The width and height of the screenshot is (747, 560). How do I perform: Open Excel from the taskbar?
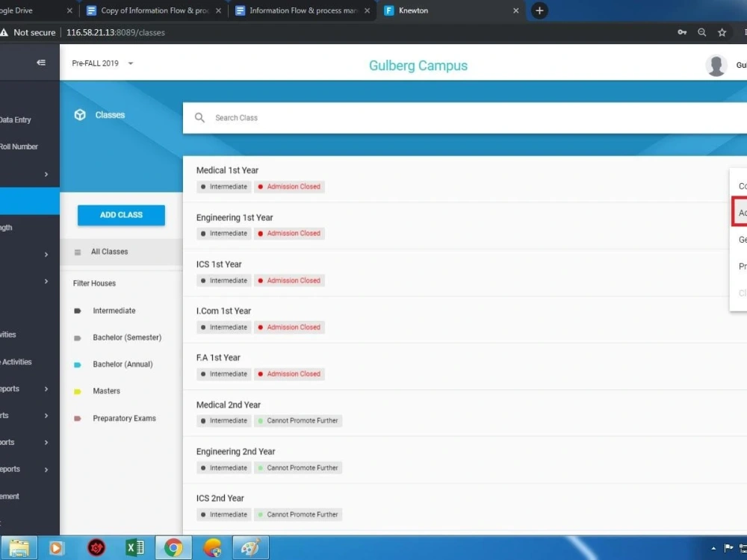pos(134,547)
